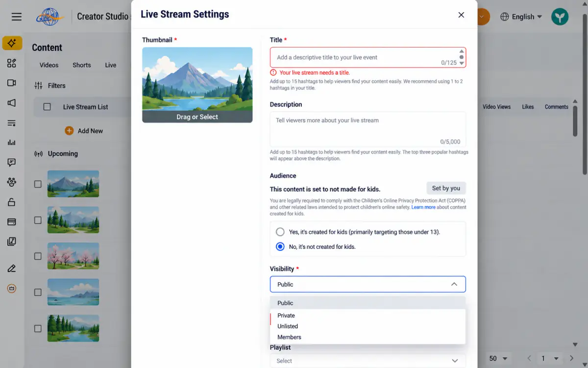Click the orange circular icon at sidebar bottom

pyautogui.click(x=12, y=289)
